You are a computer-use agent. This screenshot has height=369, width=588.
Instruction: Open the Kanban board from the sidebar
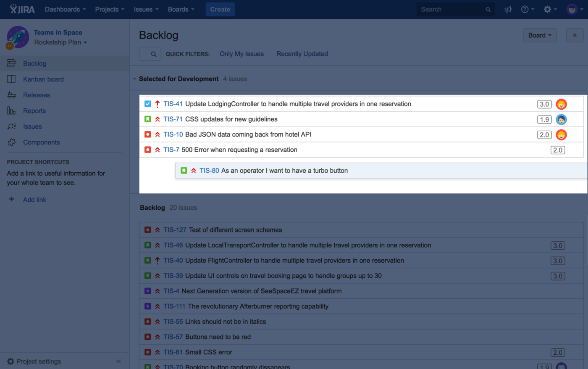point(43,79)
